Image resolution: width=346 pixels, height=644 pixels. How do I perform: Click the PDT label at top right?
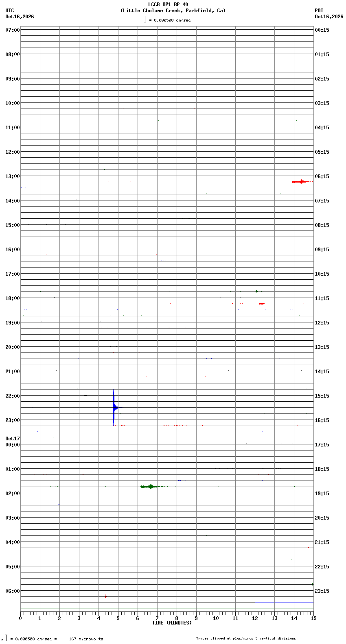click(x=319, y=11)
